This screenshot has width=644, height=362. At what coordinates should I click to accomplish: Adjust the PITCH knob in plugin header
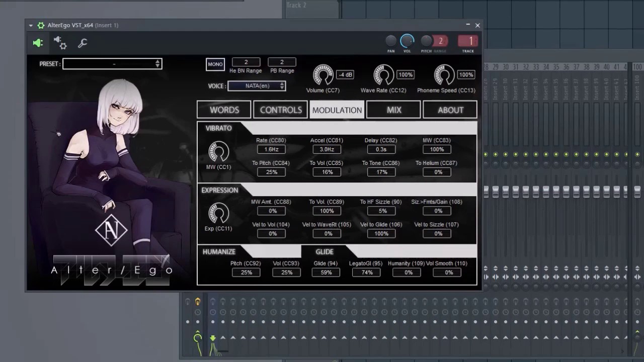426,41
